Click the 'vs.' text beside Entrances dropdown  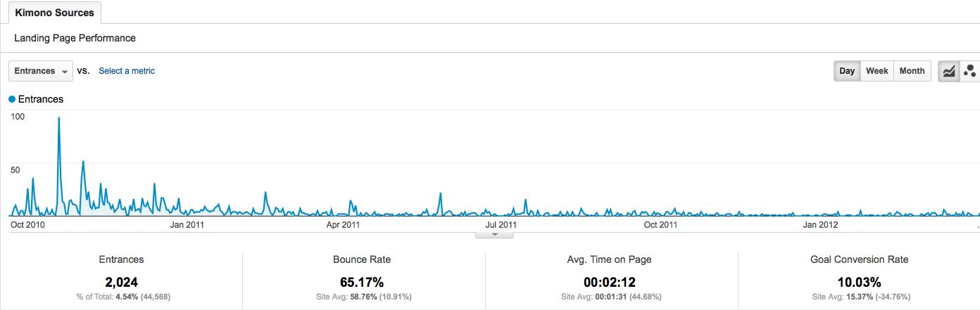click(x=83, y=71)
